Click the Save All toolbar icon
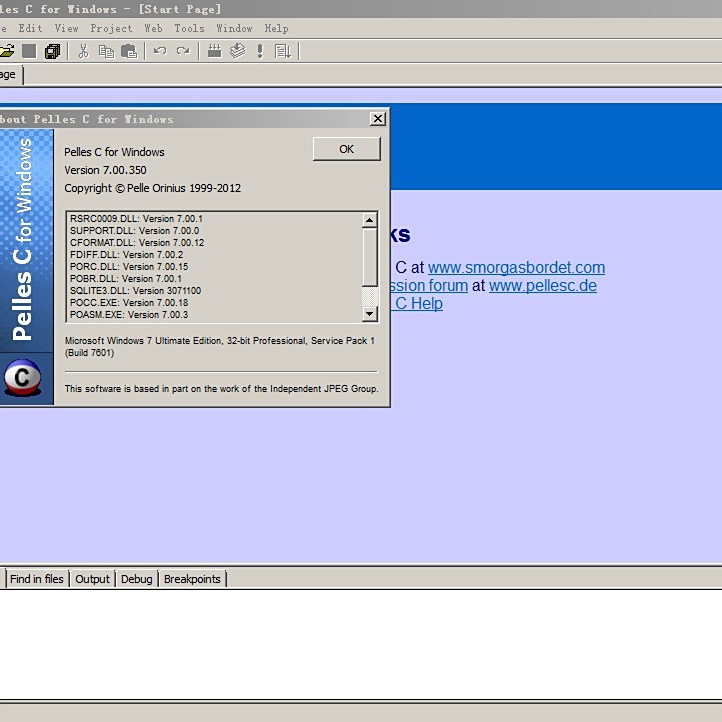Image resolution: width=722 pixels, height=722 pixels. pyautogui.click(x=52, y=51)
